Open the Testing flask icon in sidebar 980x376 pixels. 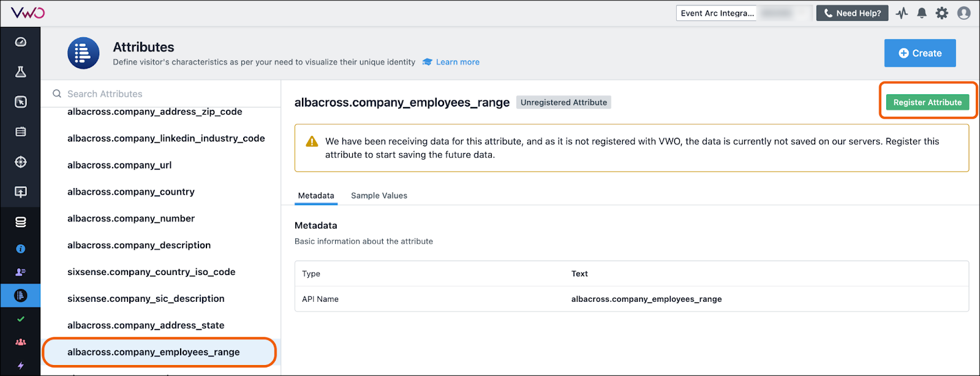pyautogui.click(x=20, y=72)
